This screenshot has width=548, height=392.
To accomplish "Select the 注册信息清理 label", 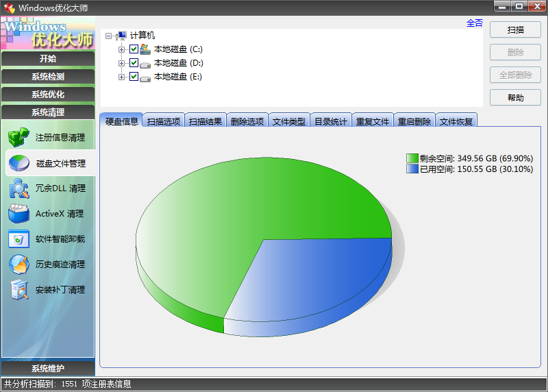I will tap(60, 138).
